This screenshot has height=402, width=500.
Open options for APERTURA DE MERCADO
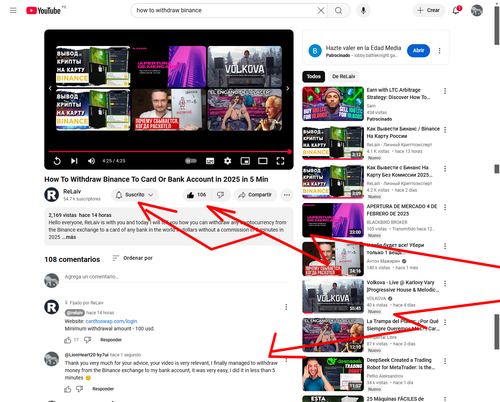445,207
